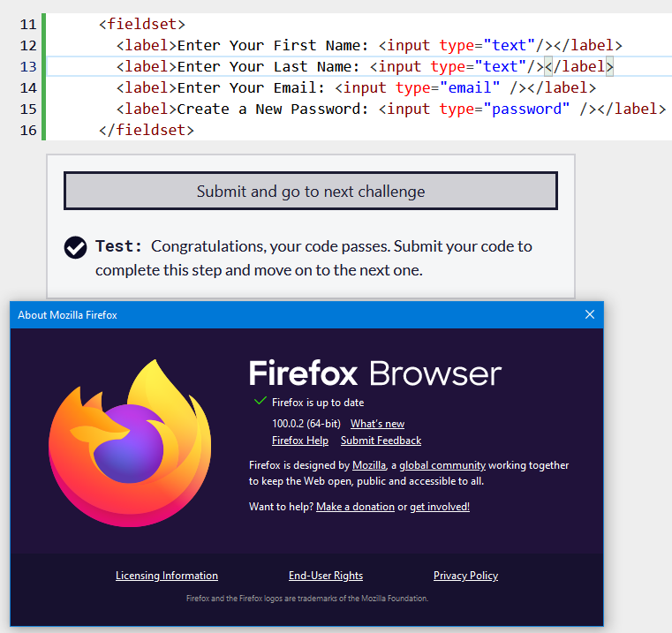Close the About Mozilla Firefox dialog
Viewport: 672px width, 633px height.
tap(590, 314)
